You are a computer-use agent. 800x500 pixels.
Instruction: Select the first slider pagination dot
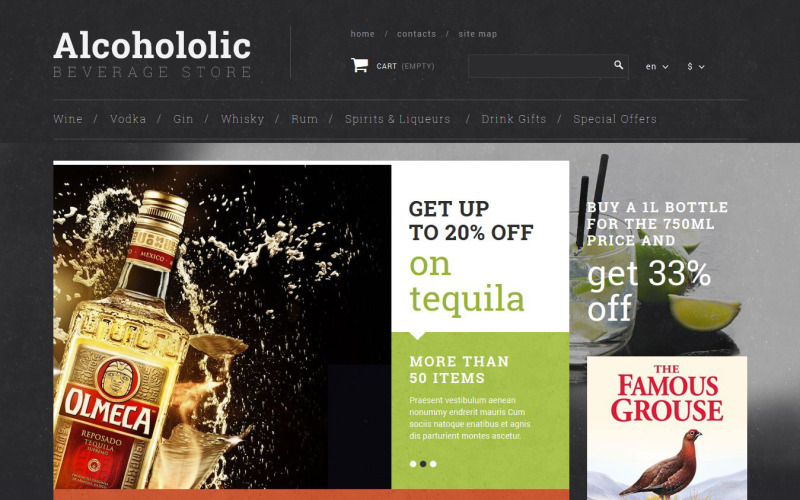tap(413, 464)
